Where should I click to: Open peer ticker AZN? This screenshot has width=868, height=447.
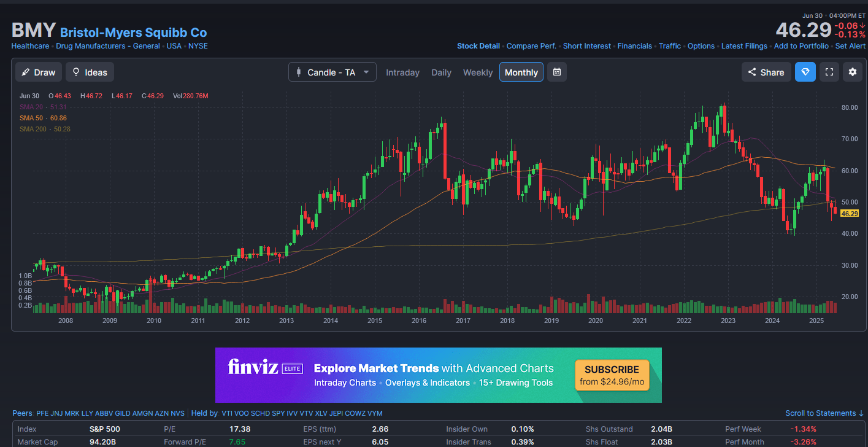[162, 413]
